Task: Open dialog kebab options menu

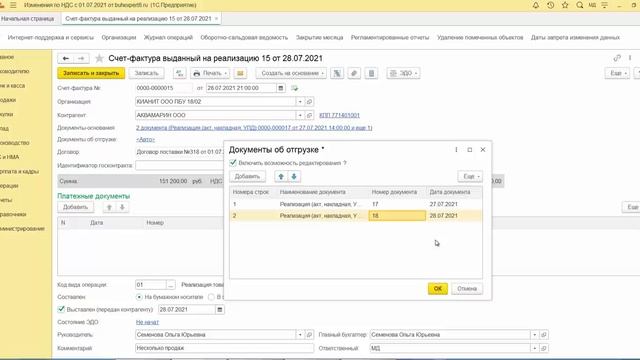Action: pyautogui.click(x=456, y=150)
